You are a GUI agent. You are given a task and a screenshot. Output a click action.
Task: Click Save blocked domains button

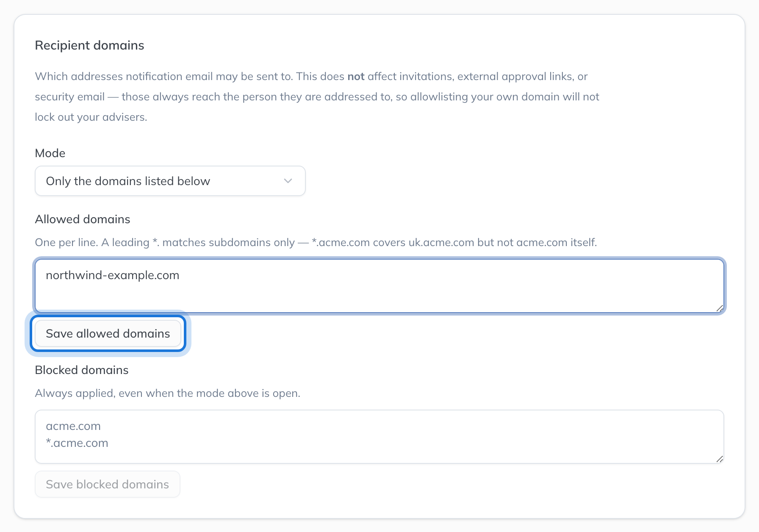pos(108,484)
